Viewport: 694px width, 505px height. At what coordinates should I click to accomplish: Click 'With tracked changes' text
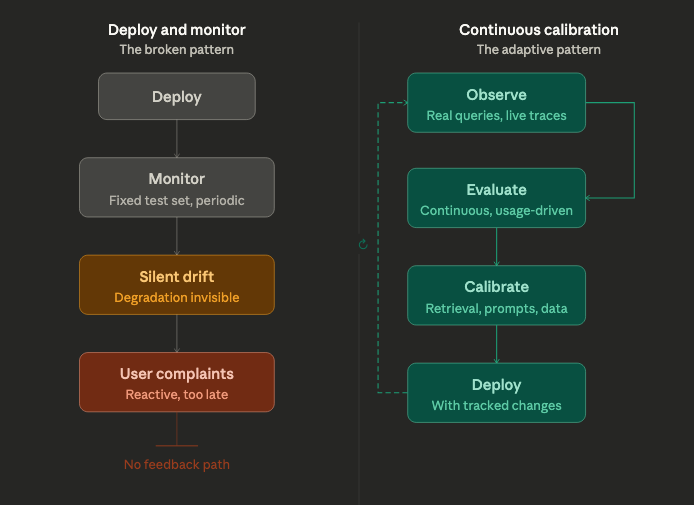point(496,405)
